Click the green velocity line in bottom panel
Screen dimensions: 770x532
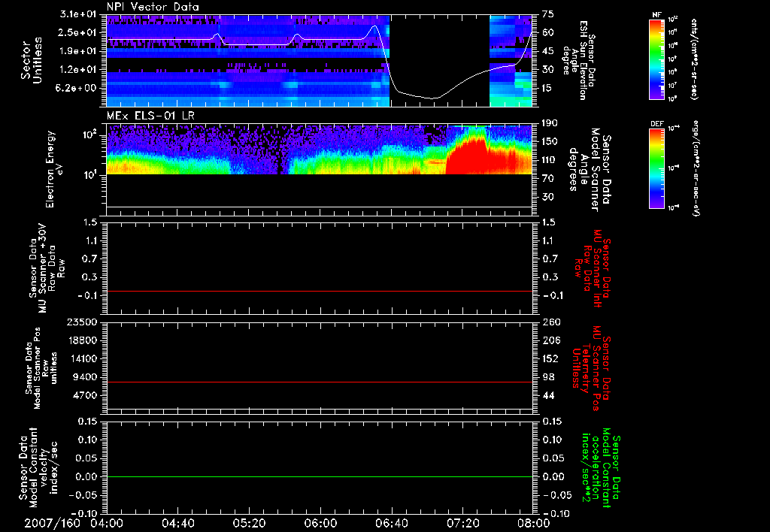(x=320, y=476)
